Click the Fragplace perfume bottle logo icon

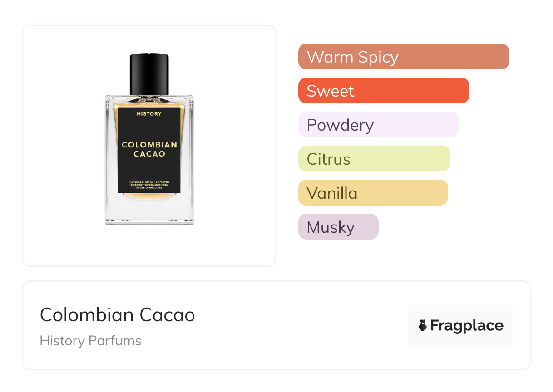pos(423,325)
